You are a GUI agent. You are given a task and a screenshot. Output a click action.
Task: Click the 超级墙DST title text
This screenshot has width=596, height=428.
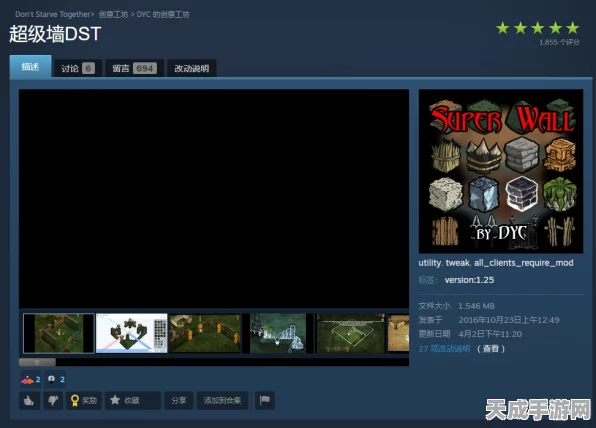click(55, 34)
